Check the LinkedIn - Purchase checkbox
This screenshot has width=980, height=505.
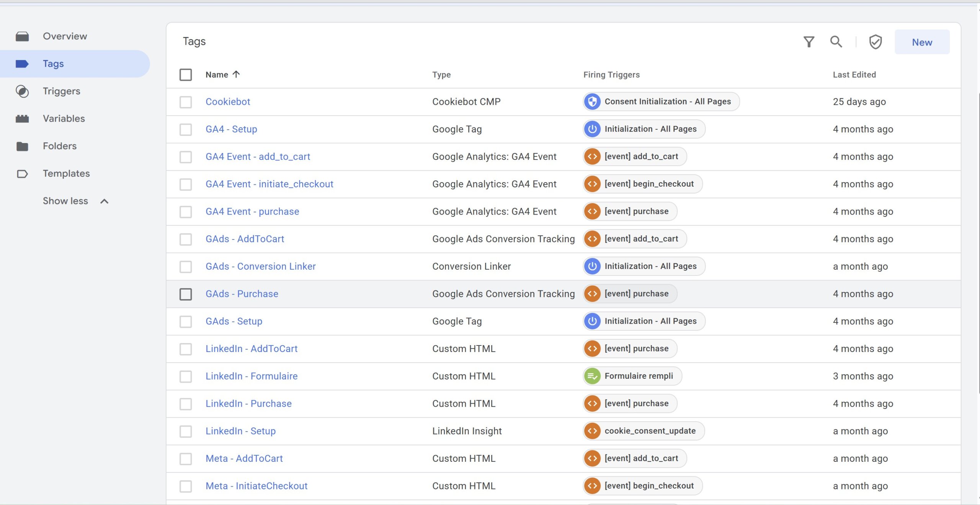(186, 404)
